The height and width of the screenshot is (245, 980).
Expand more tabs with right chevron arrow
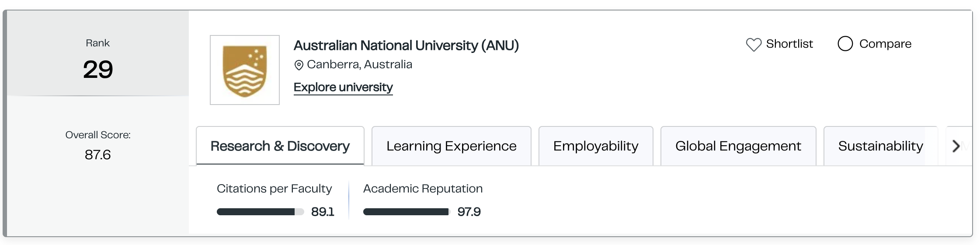[x=956, y=146]
